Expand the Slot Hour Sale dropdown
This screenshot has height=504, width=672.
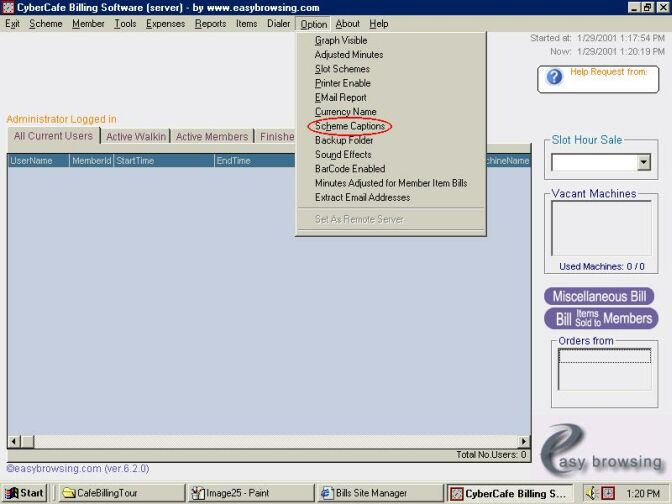point(643,162)
